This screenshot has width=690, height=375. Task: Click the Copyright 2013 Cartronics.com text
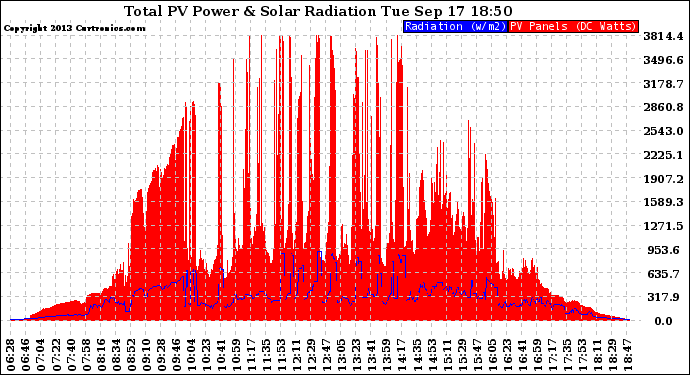[74, 28]
